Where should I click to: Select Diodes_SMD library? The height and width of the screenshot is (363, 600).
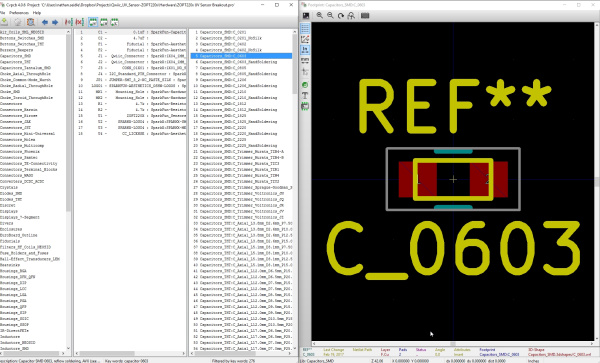(33, 193)
